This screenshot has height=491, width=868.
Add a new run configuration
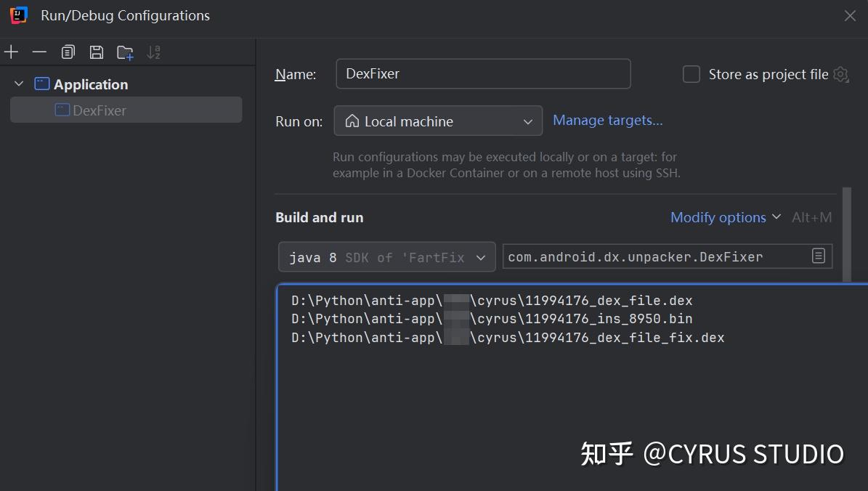pyautogui.click(x=11, y=52)
